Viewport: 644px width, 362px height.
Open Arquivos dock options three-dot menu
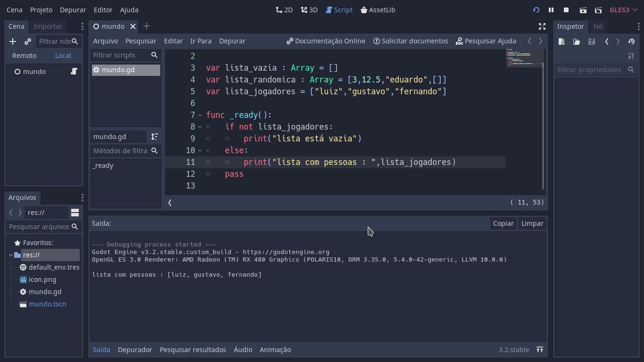tap(82, 197)
